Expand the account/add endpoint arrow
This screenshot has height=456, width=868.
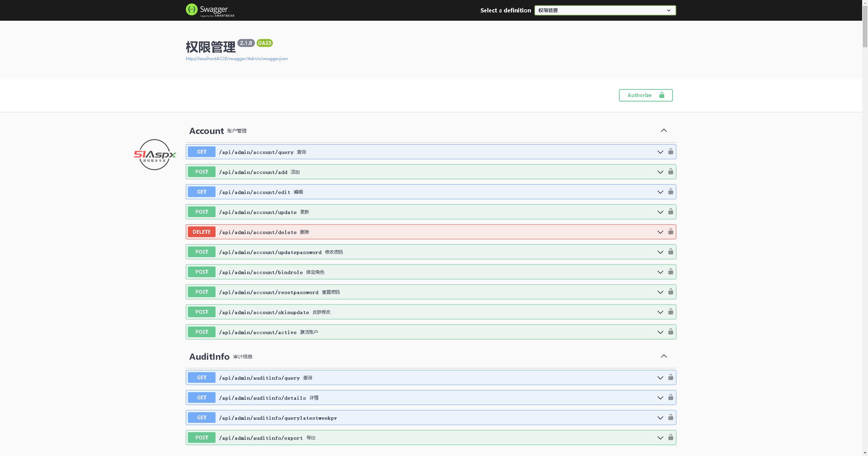click(x=660, y=172)
